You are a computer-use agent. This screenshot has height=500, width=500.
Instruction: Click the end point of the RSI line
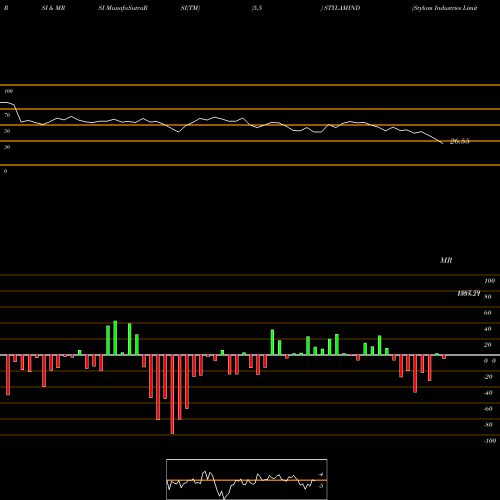point(443,143)
